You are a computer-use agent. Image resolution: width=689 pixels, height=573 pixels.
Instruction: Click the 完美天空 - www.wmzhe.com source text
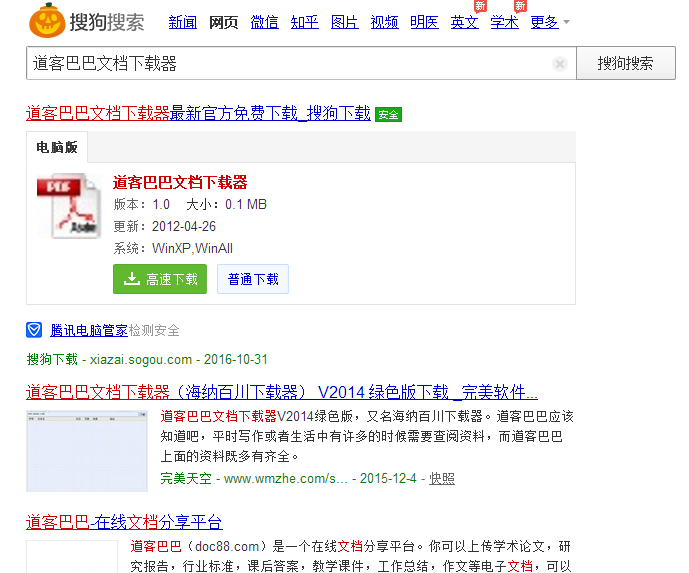(x=288, y=478)
